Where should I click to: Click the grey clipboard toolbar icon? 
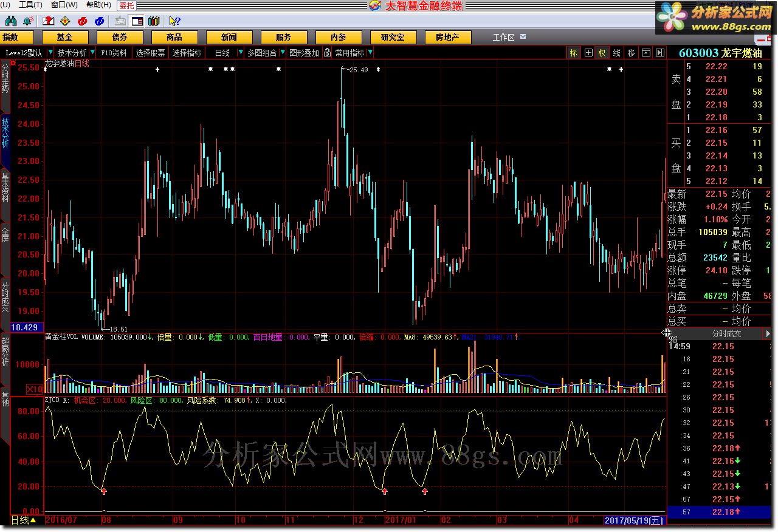(x=121, y=21)
